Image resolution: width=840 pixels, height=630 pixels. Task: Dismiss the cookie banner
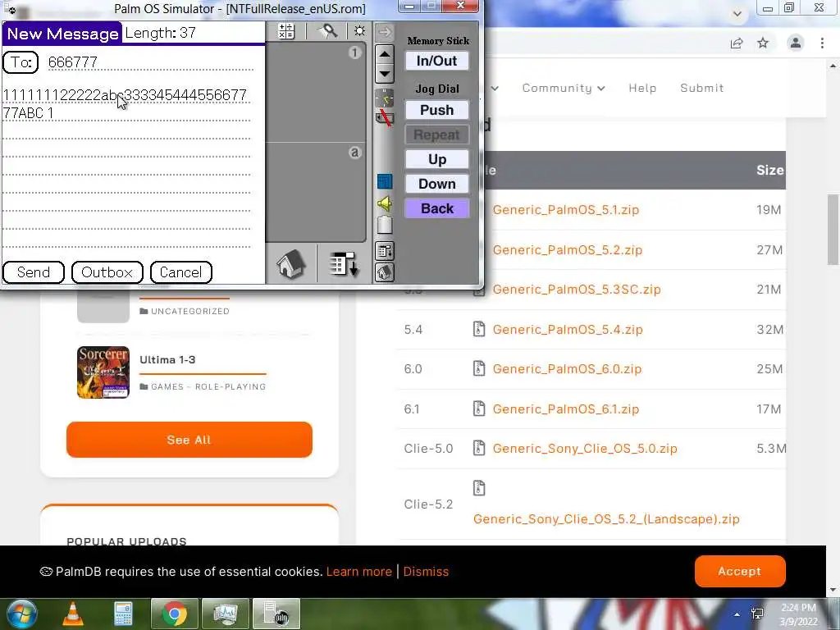pyautogui.click(x=426, y=572)
